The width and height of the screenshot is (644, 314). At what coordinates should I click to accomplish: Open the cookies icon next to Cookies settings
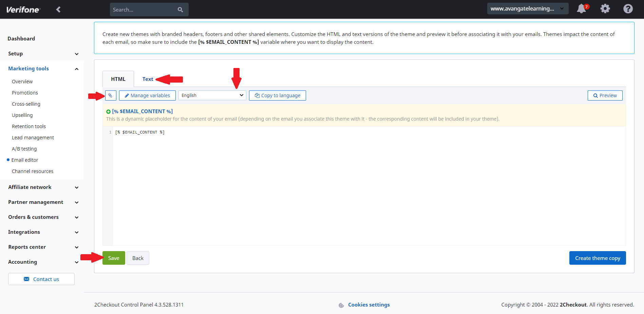coord(341,305)
